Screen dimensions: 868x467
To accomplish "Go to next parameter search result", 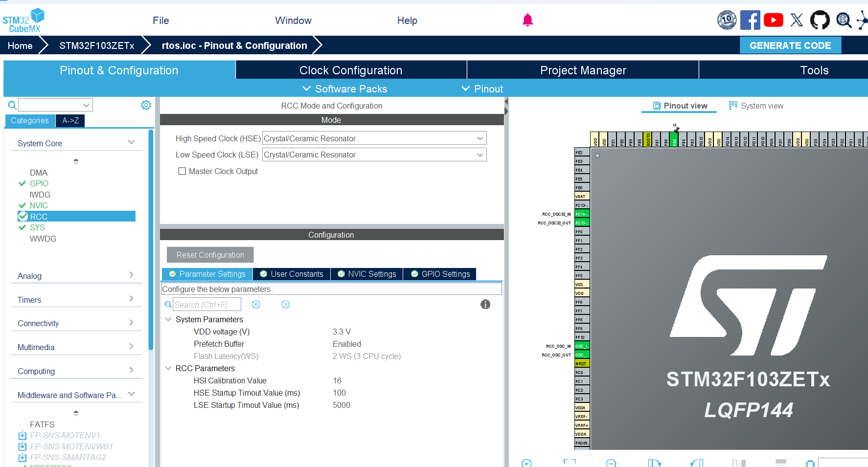I will tap(285, 305).
